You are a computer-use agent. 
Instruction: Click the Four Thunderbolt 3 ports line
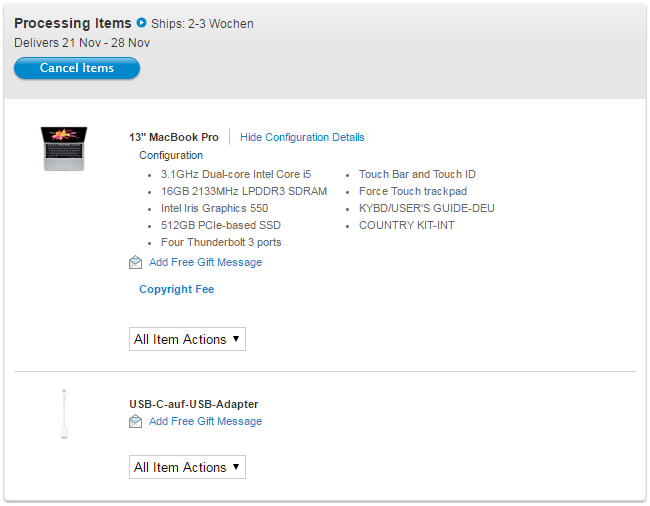(x=221, y=242)
